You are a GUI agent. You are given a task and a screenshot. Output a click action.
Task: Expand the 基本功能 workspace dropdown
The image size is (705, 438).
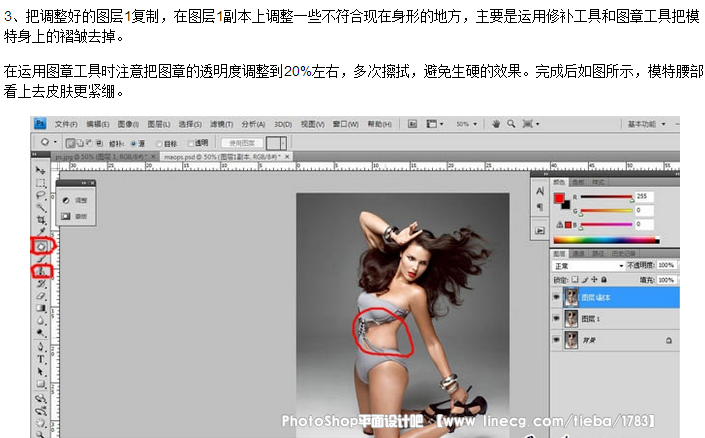coord(647,124)
